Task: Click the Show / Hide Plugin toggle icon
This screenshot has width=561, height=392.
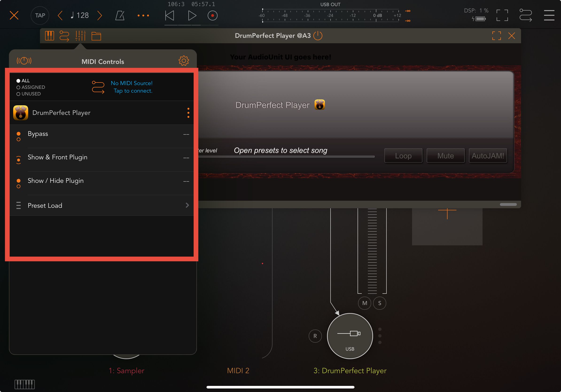Action: [x=19, y=183]
